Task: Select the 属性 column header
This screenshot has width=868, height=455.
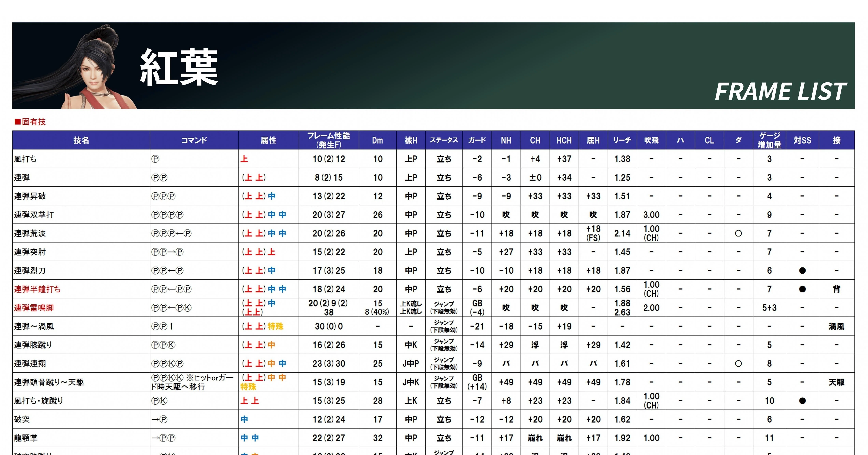Action: [x=269, y=140]
